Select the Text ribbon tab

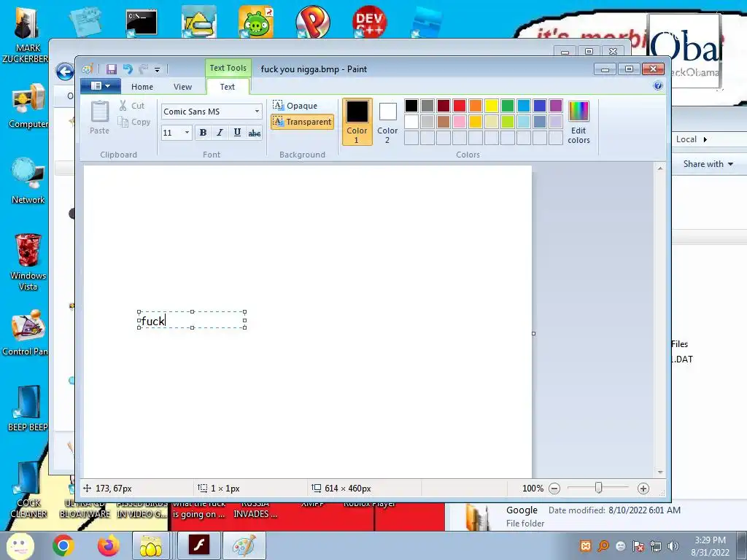tap(228, 87)
